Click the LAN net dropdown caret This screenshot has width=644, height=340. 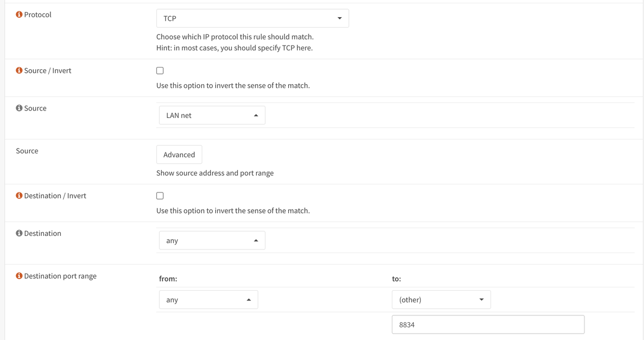point(256,115)
